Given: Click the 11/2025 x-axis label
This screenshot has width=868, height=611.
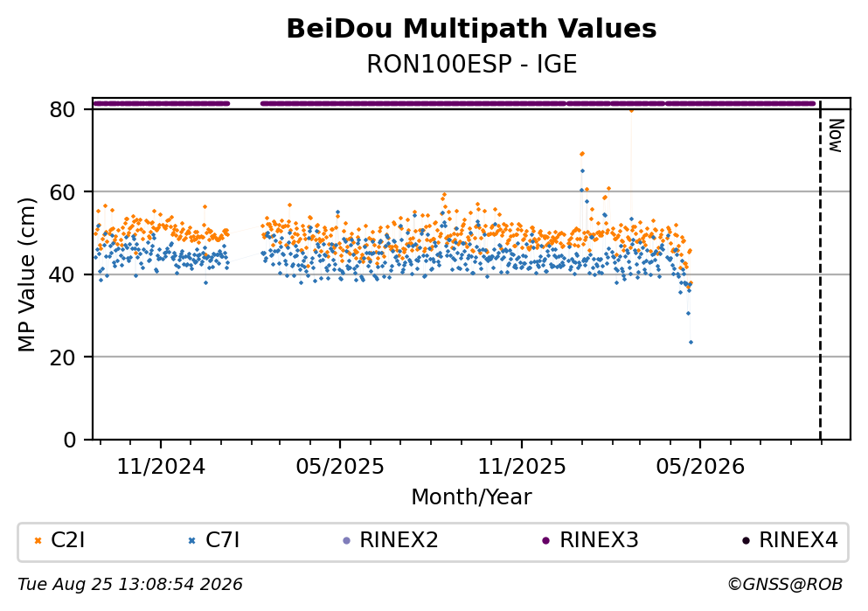Looking at the screenshot, I should pyautogui.click(x=522, y=467).
